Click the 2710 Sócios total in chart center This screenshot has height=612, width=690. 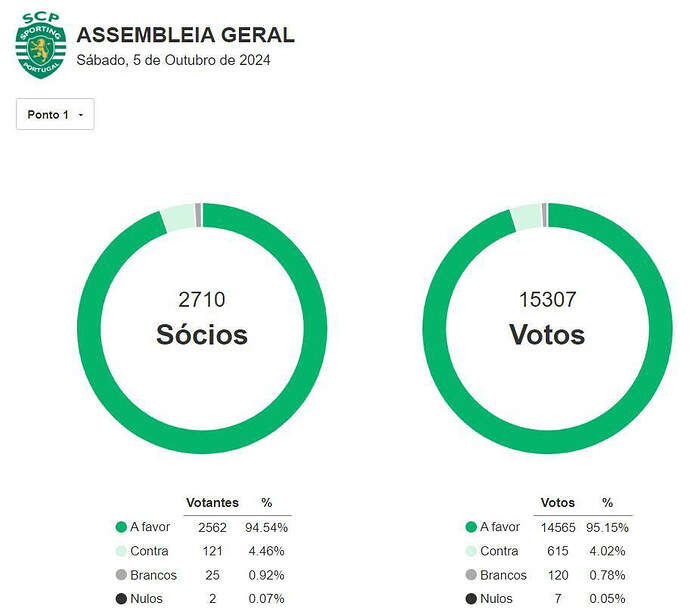pos(201,299)
